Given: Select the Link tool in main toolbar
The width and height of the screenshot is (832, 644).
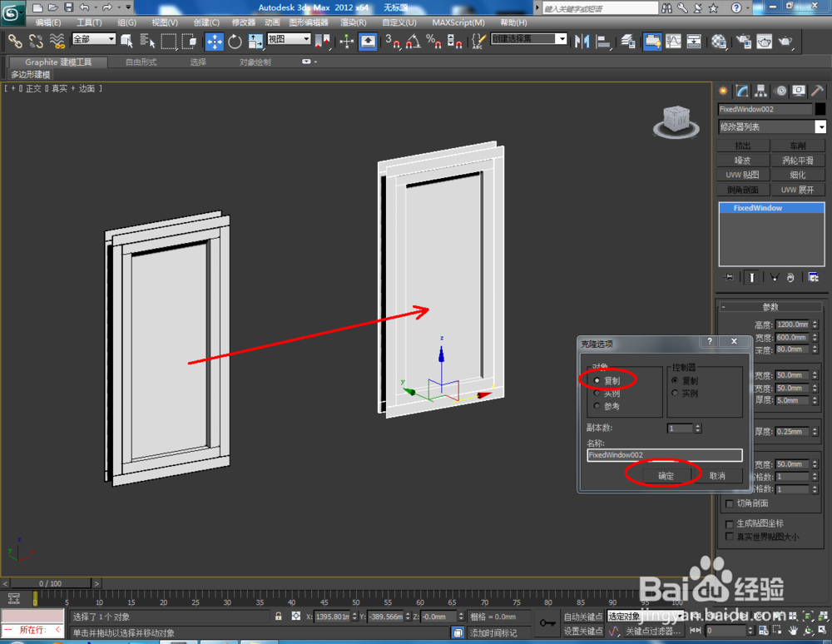Looking at the screenshot, I should pos(14,41).
